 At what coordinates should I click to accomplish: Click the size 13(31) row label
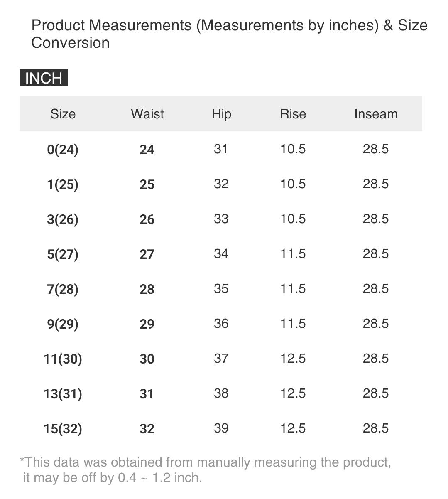point(63,394)
